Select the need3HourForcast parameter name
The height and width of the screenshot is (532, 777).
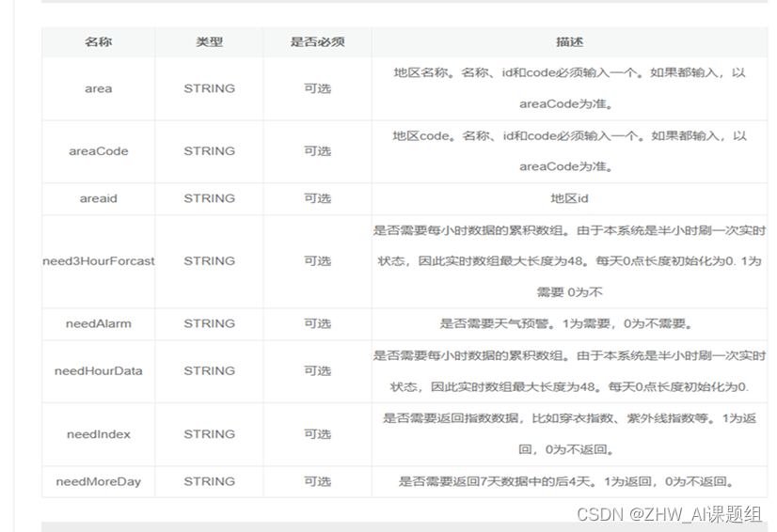[98, 261]
